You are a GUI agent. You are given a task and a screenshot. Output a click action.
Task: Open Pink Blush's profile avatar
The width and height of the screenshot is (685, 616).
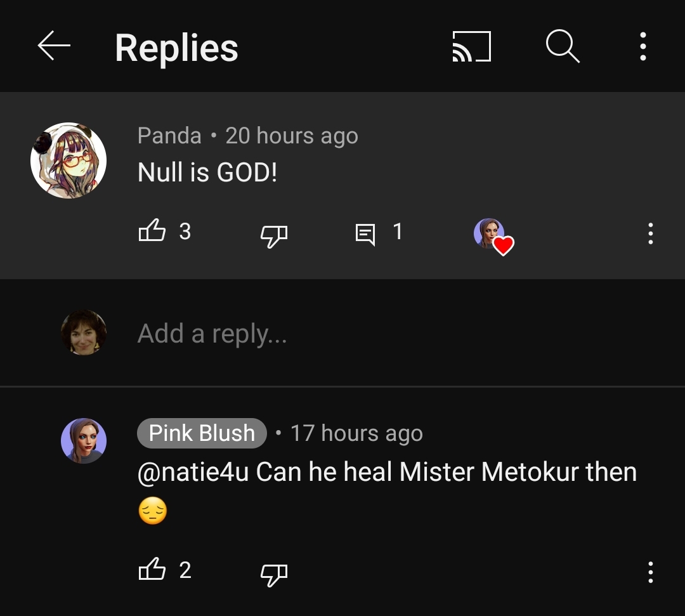coord(84,441)
